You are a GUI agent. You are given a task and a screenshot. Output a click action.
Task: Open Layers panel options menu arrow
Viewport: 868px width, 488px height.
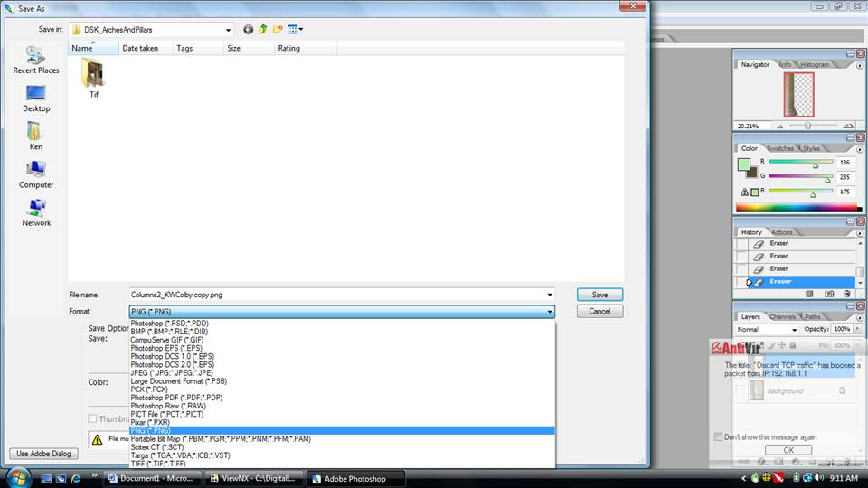[860, 317]
